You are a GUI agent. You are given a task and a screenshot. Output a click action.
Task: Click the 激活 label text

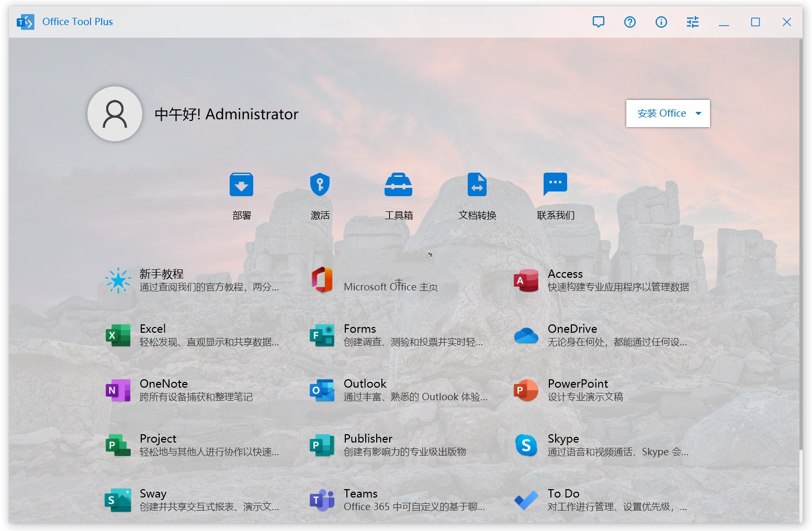(320, 215)
